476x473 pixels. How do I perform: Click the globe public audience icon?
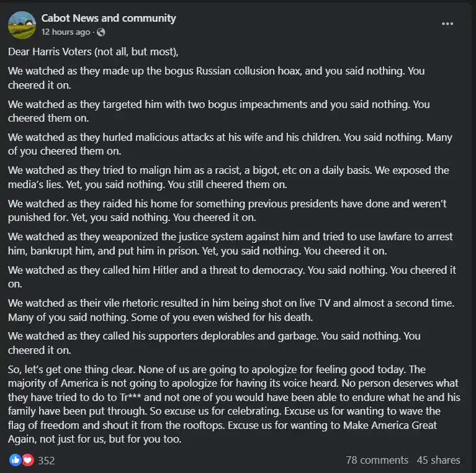click(101, 32)
